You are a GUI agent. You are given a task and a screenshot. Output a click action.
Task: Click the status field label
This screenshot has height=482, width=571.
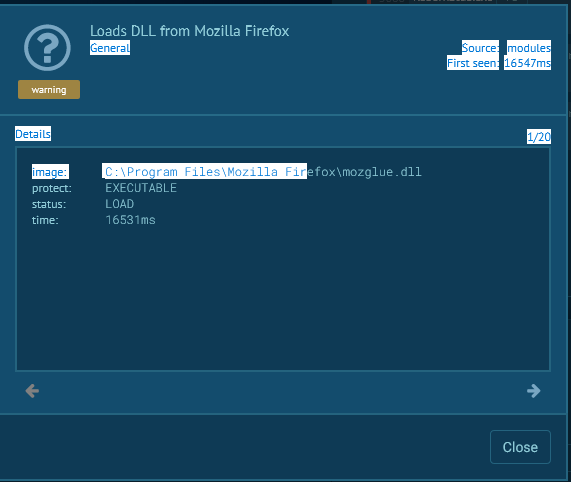coord(49,204)
